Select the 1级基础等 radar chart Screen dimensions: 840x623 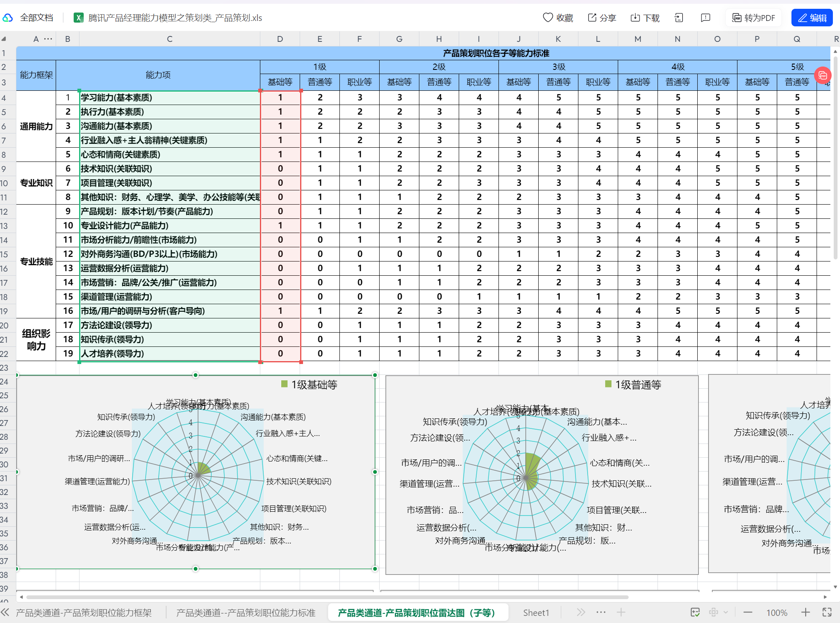pos(196,472)
